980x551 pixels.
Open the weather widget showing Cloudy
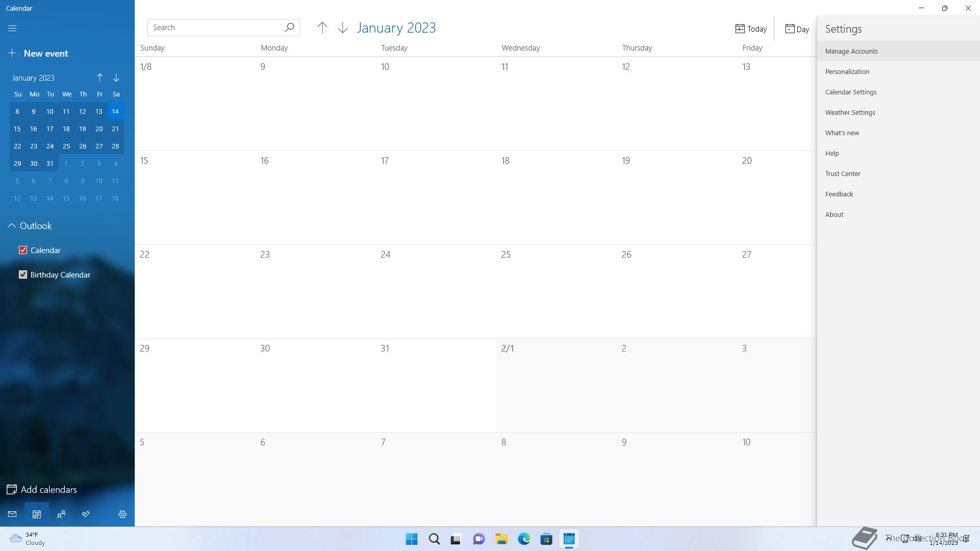(28, 539)
